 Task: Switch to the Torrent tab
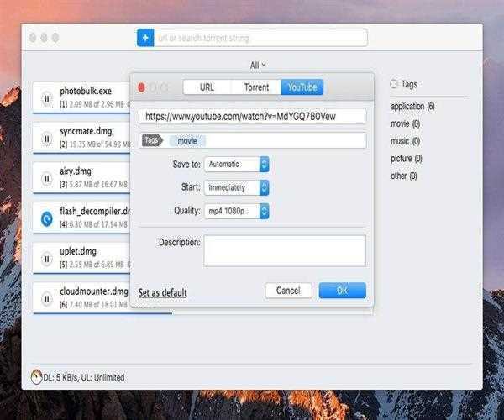click(256, 87)
